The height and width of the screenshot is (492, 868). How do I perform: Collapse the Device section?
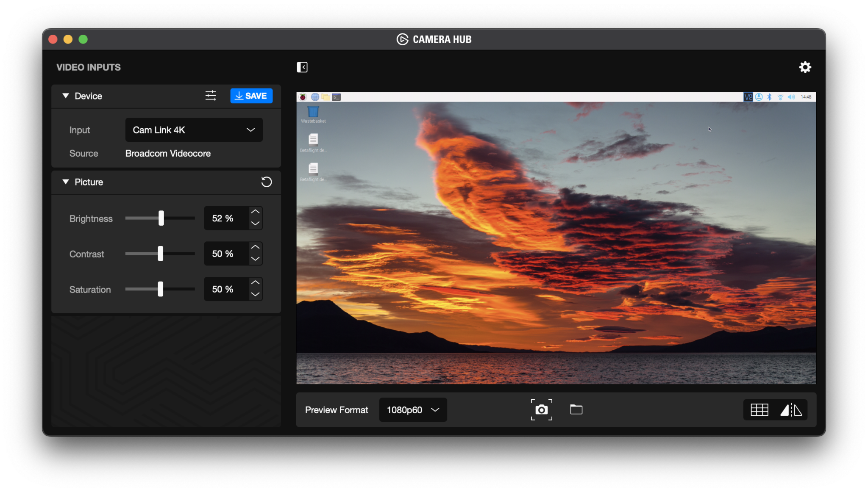pyautogui.click(x=66, y=96)
